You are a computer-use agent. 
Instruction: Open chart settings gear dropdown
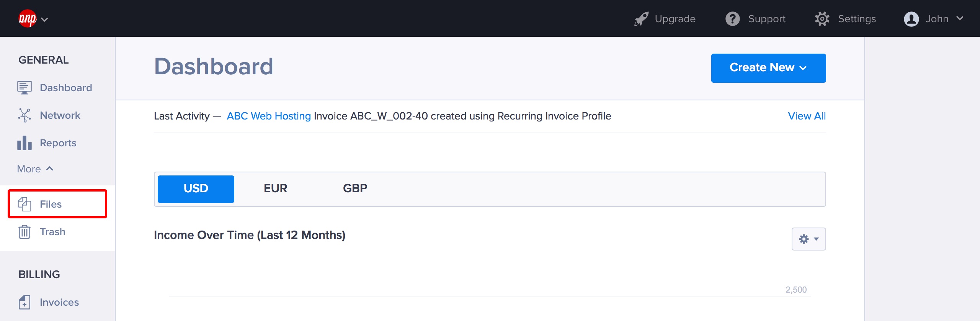(x=808, y=239)
